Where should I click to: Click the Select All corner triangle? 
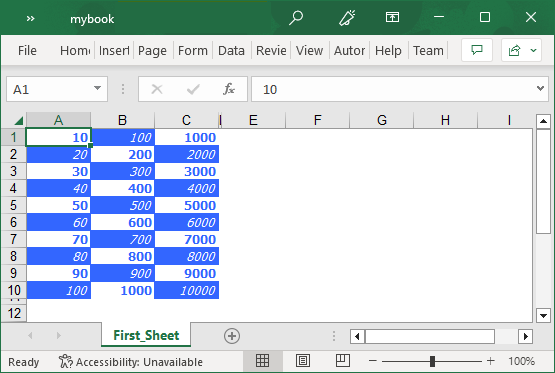pos(18,121)
